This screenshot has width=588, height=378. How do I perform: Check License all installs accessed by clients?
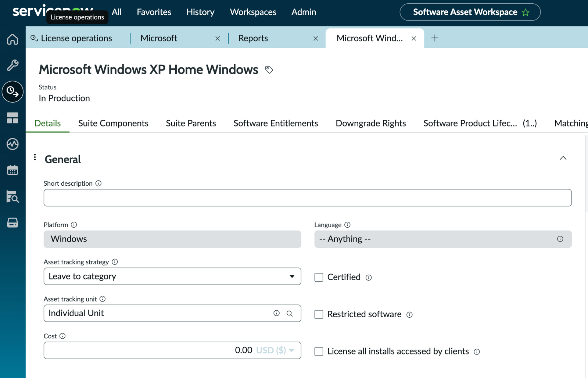click(319, 352)
